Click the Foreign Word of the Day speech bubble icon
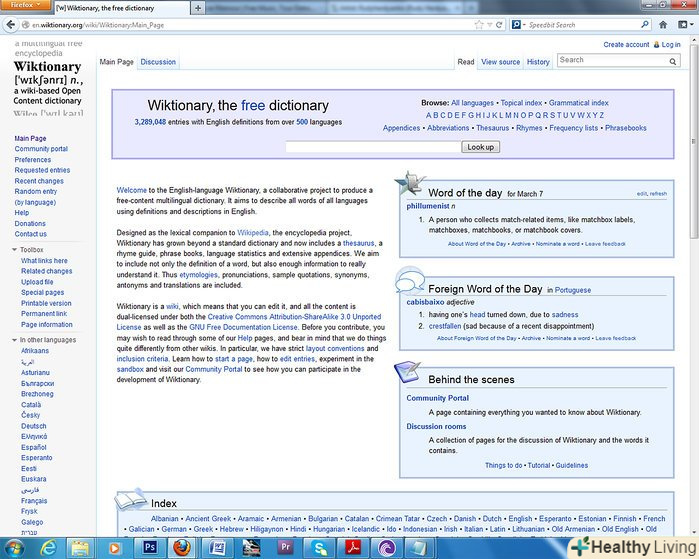The height and width of the screenshot is (559, 699). click(410, 282)
